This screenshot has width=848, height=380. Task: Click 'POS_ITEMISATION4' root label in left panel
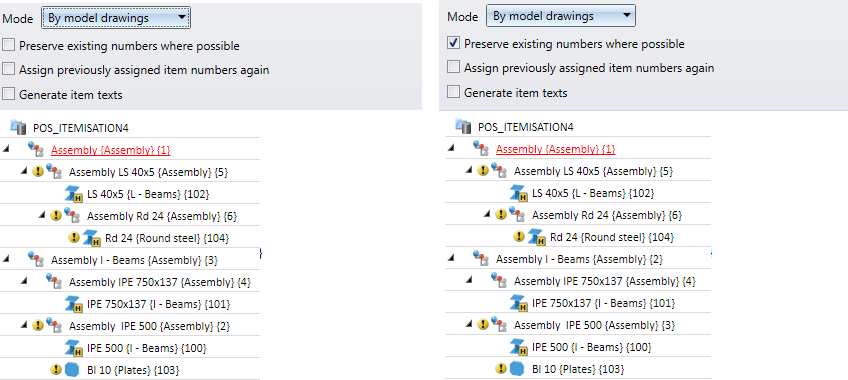pos(81,128)
